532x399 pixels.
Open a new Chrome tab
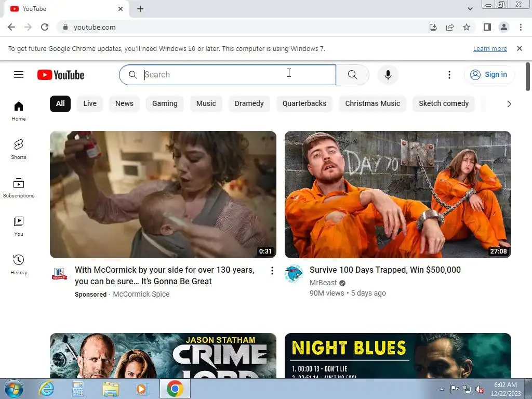point(140,9)
